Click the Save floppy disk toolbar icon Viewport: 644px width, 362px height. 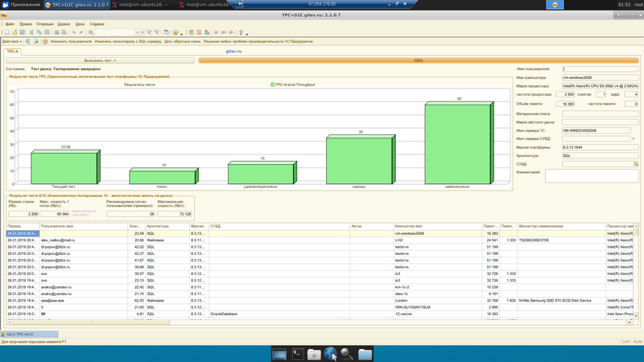pos(23,32)
